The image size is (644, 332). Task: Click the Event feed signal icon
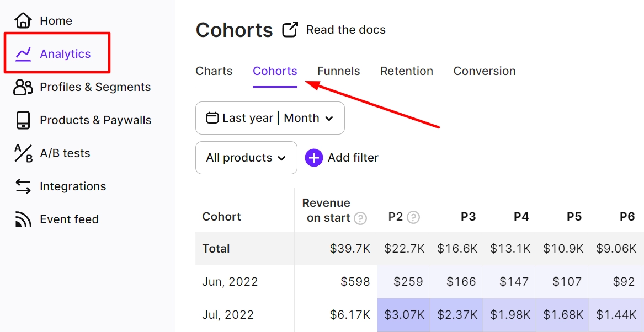pyautogui.click(x=23, y=219)
